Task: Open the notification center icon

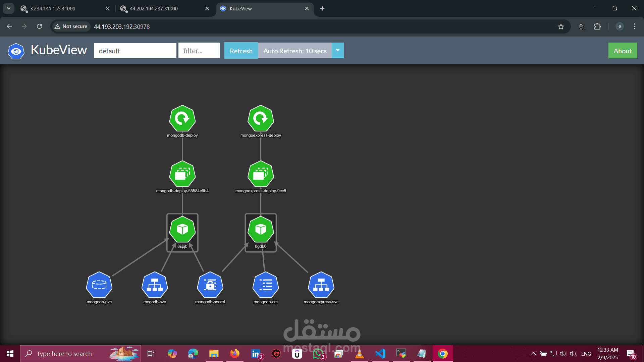Action: (x=631, y=354)
